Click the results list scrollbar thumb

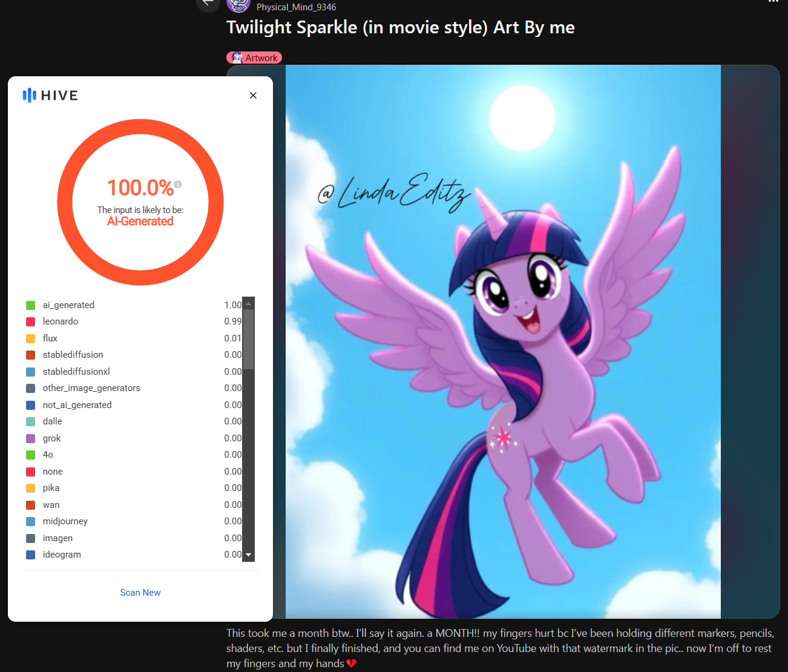(x=249, y=339)
